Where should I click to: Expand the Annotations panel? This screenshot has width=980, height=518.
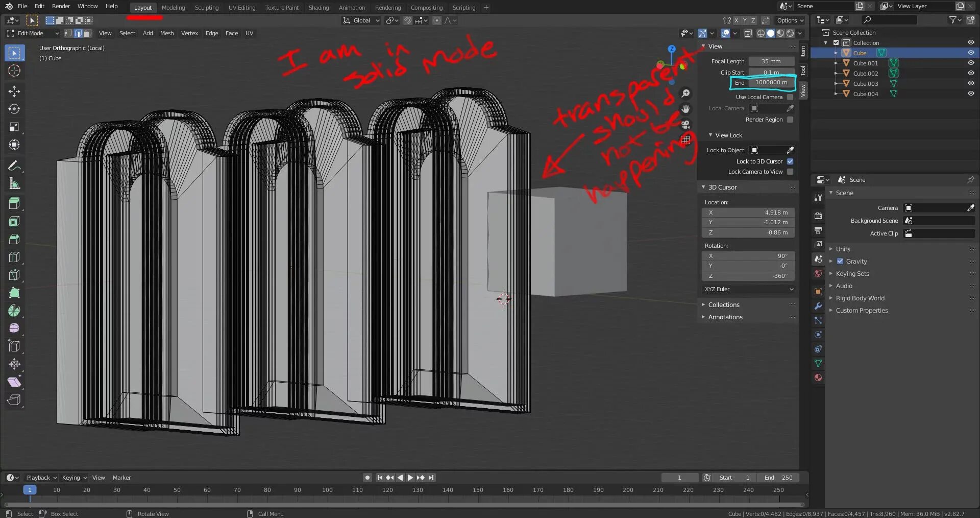725,317
